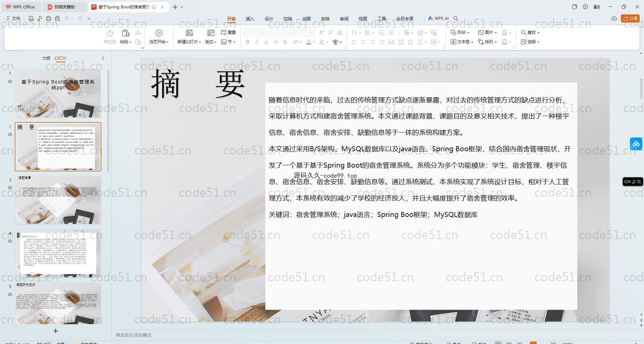This screenshot has width=644, height=344.
Task: Click the Align Center paragraph icon
Action: (x=363, y=42)
